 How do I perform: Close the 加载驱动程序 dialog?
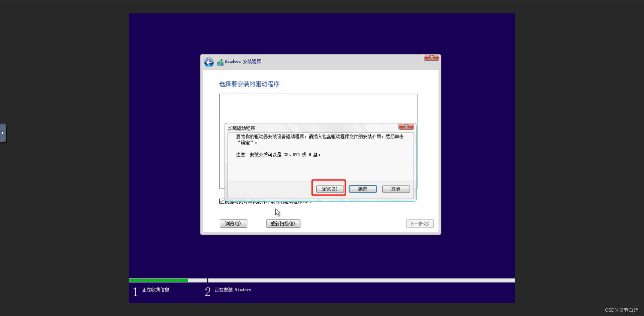406,126
